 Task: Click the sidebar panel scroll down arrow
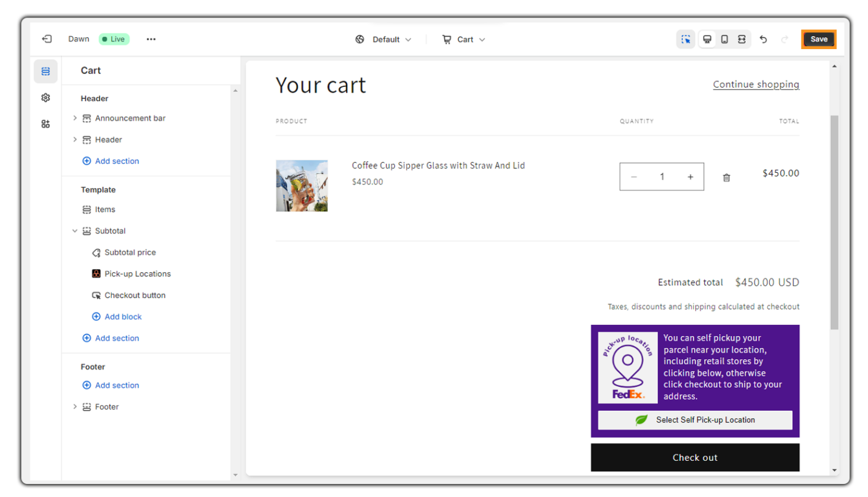[235, 475]
